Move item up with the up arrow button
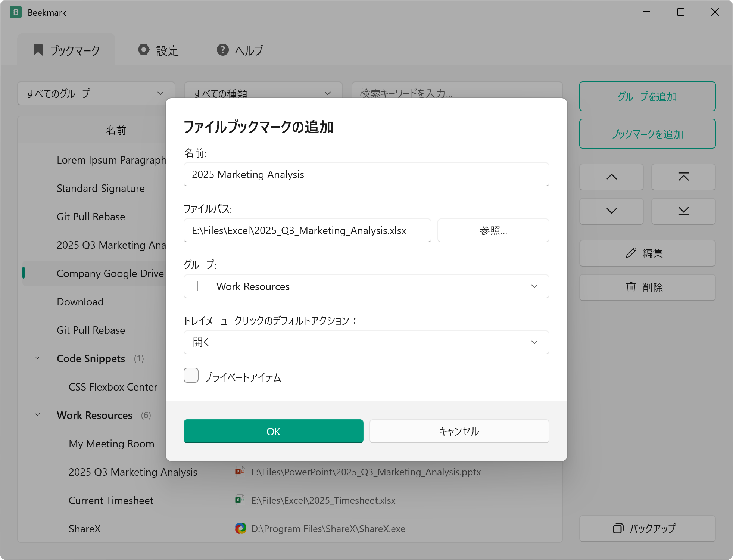The height and width of the screenshot is (560, 733). [611, 177]
